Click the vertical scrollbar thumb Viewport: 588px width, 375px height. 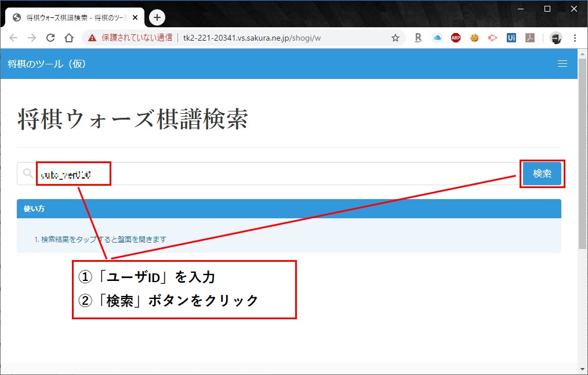582,153
